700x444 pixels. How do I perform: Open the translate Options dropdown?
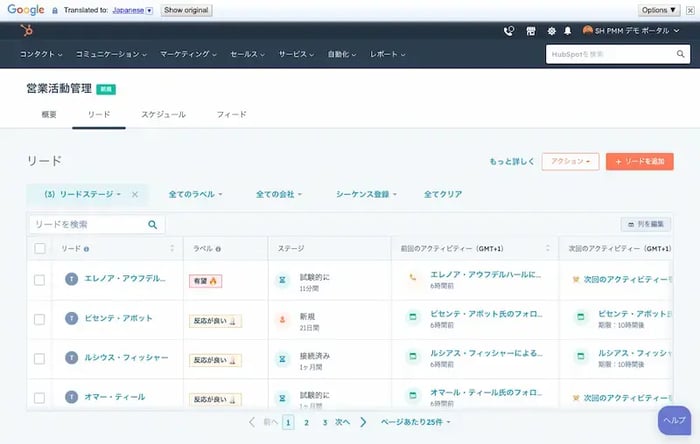pyautogui.click(x=659, y=10)
